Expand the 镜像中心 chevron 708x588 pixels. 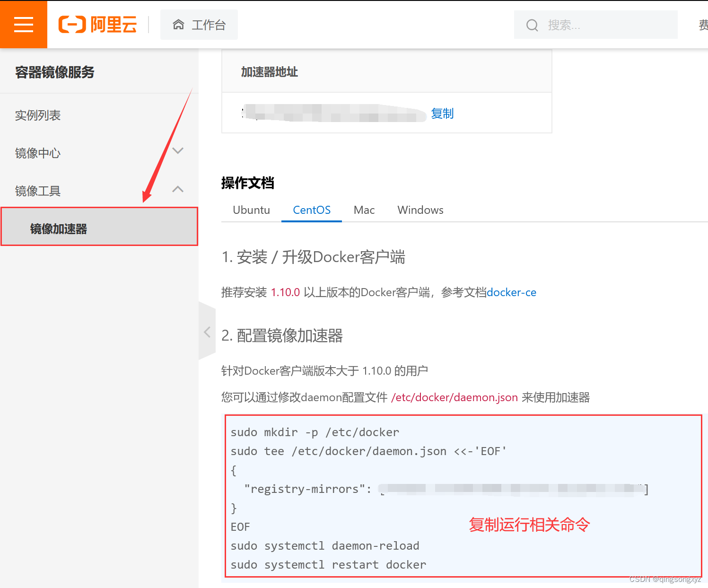178,151
